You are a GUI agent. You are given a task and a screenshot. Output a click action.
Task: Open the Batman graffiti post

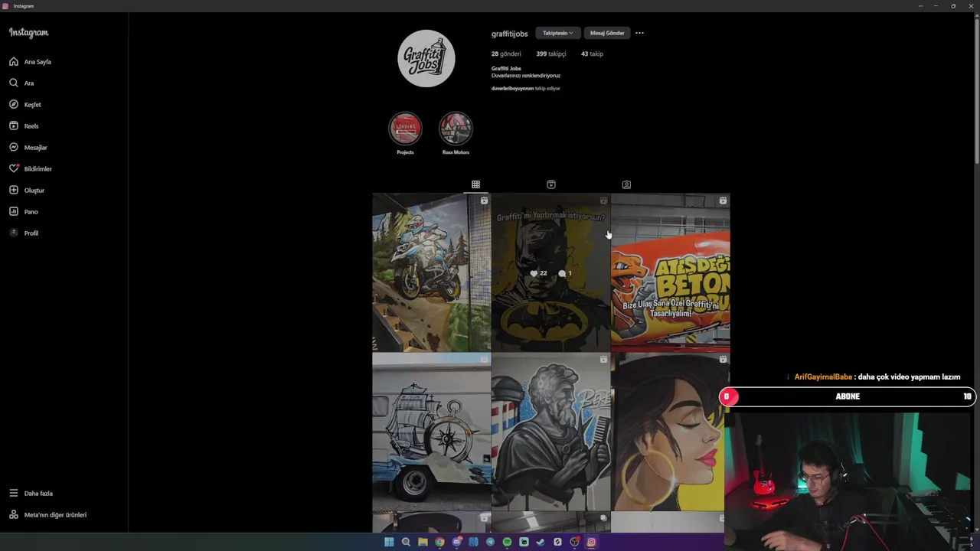tap(550, 272)
